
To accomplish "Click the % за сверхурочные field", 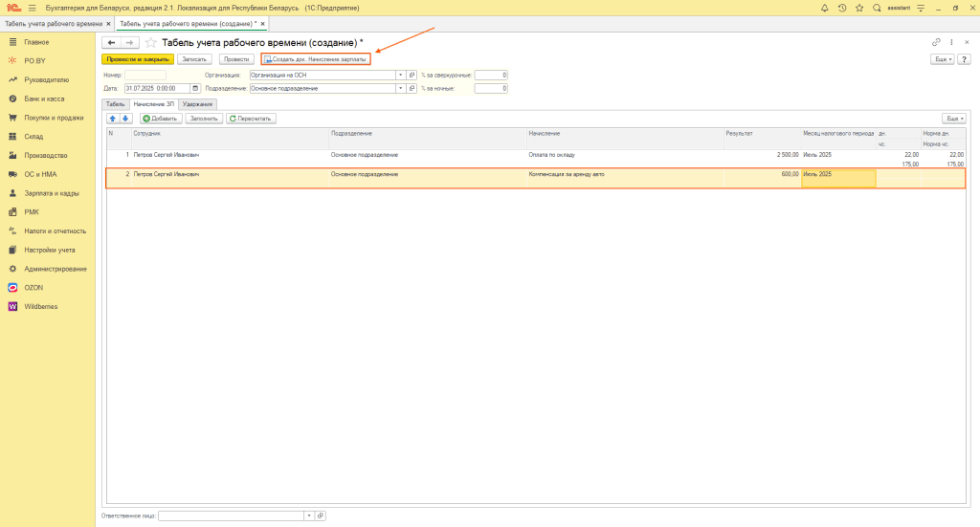I will 491,75.
